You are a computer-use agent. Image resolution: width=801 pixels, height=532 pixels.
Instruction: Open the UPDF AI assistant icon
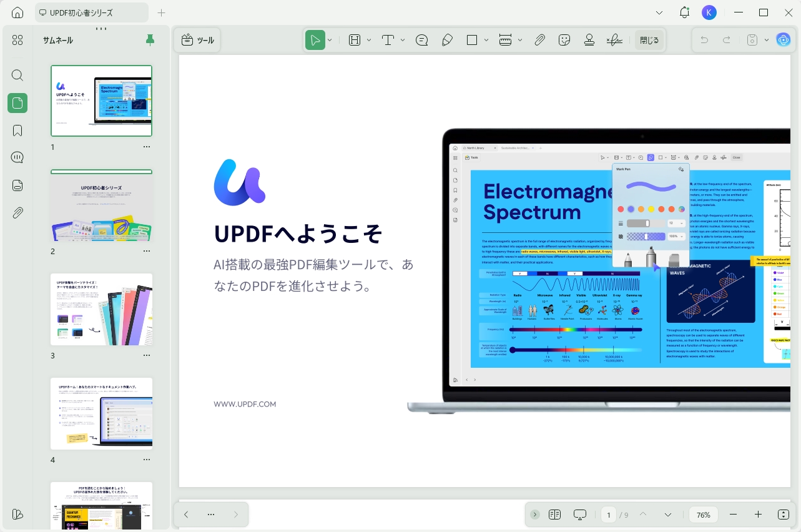coord(783,40)
